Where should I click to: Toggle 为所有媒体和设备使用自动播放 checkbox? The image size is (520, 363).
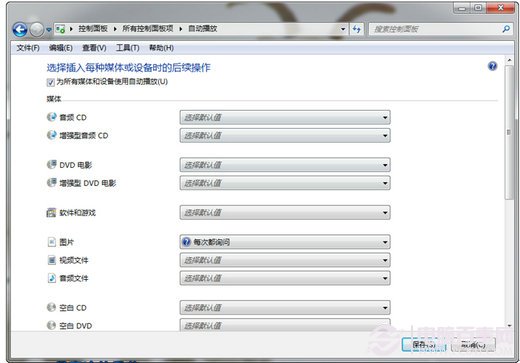[x=51, y=82]
